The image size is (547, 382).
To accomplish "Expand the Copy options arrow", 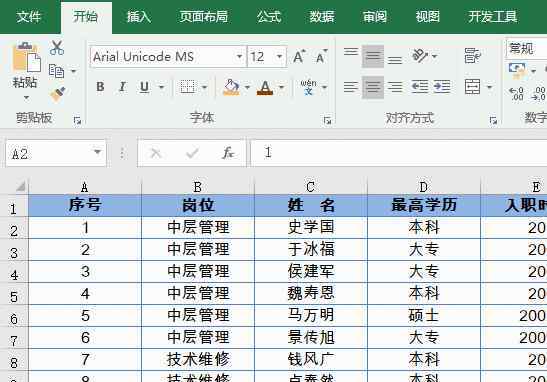I will tap(74, 71).
